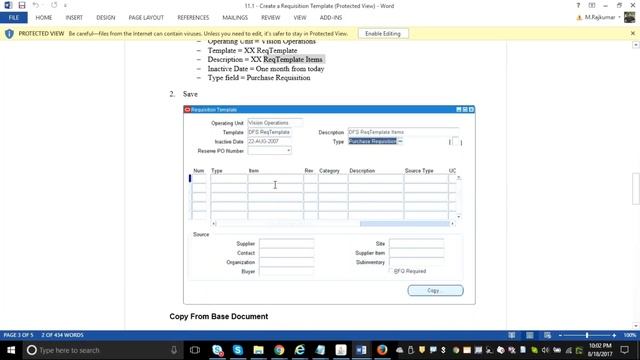Click the 100% zoom level
640x360 pixels.
click(x=629, y=335)
